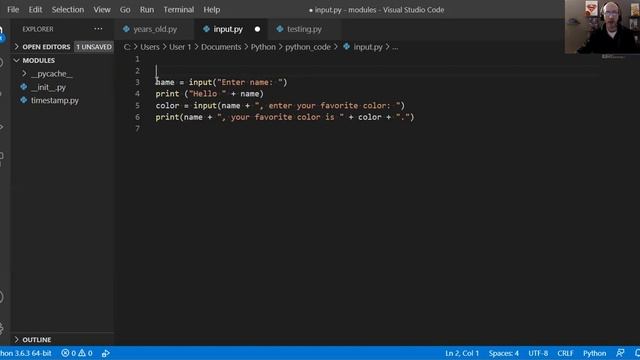
Task: Open the errors and warnings status indicator
Action: [x=77, y=353]
